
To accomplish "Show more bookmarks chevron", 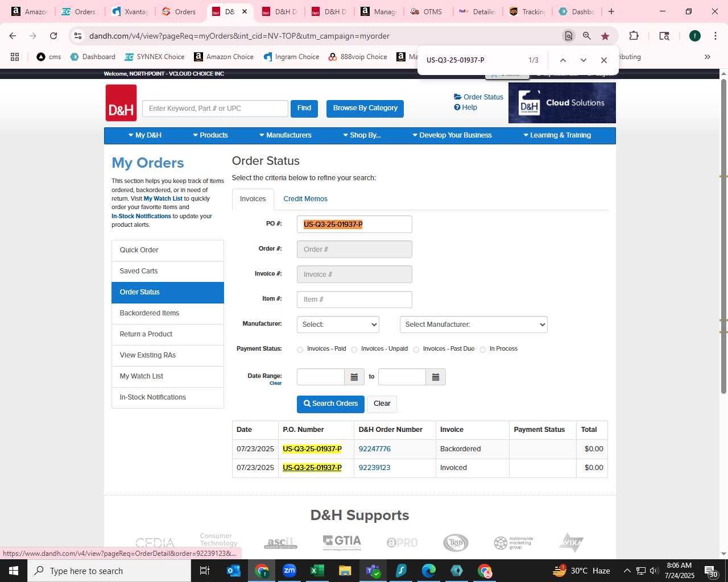I will pyautogui.click(x=708, y=57).
